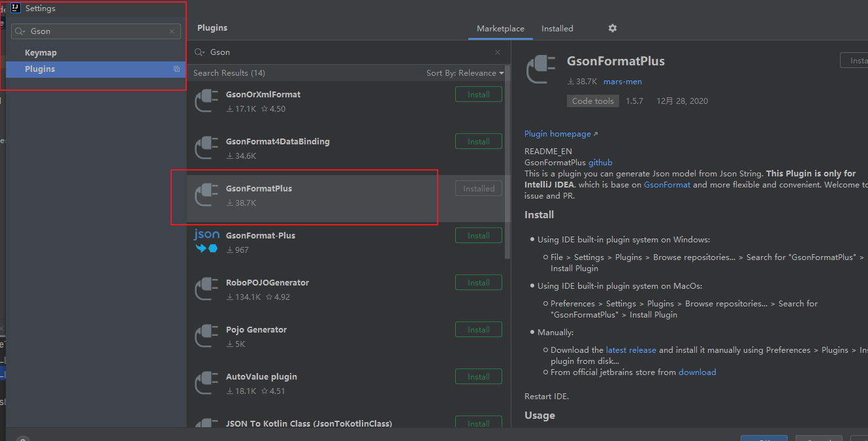The width and height of the screenshot is (868, 441).
Task: Click the star rating 4.51 of AutoValue plugin
Action: 273,391
